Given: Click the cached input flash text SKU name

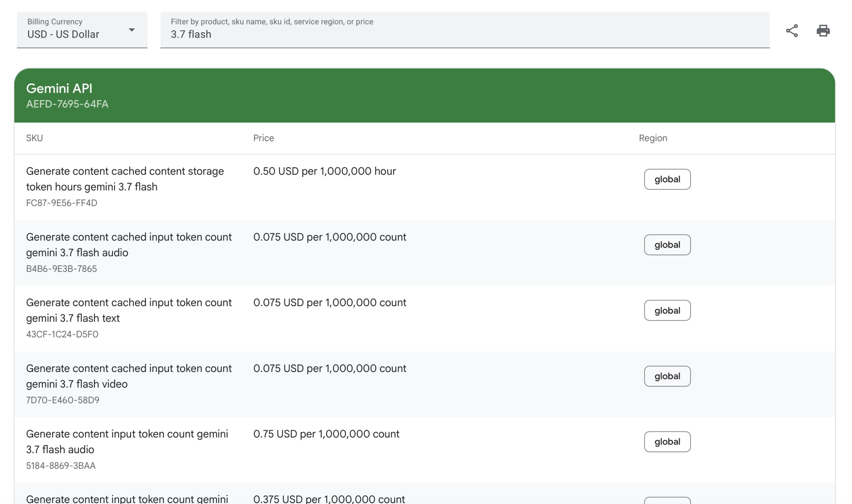Looking at the screenshot, I should coord(129,310).
